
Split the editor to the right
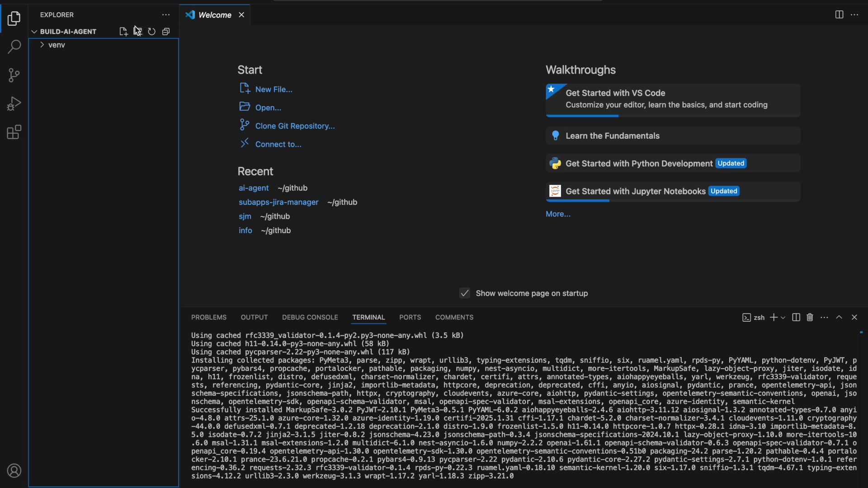[x=840, y=15]
